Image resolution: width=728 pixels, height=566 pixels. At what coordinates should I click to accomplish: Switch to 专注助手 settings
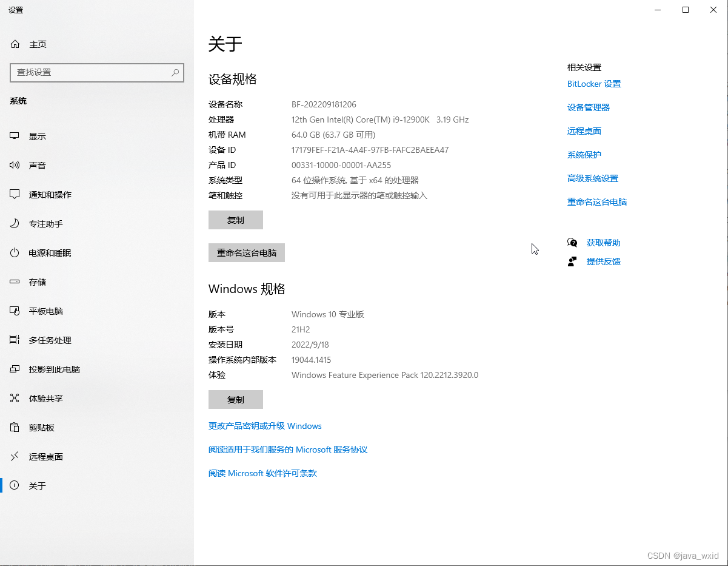97,224
